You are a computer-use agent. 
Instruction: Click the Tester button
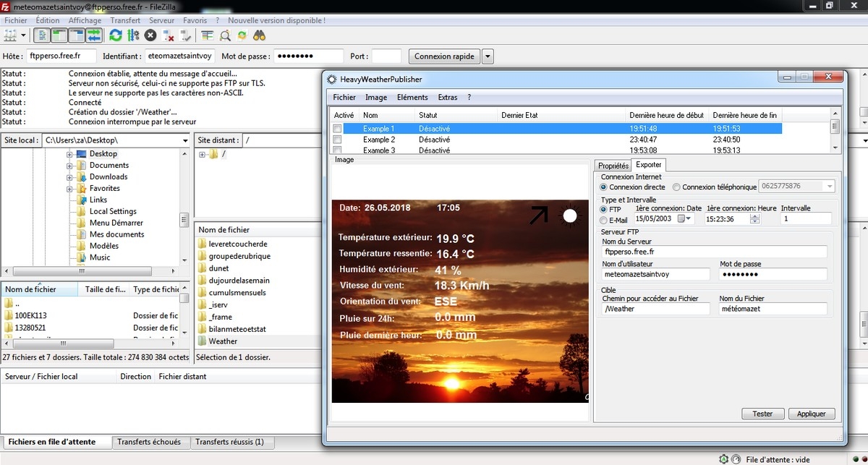pyautogui.click(x=762, y=414)
